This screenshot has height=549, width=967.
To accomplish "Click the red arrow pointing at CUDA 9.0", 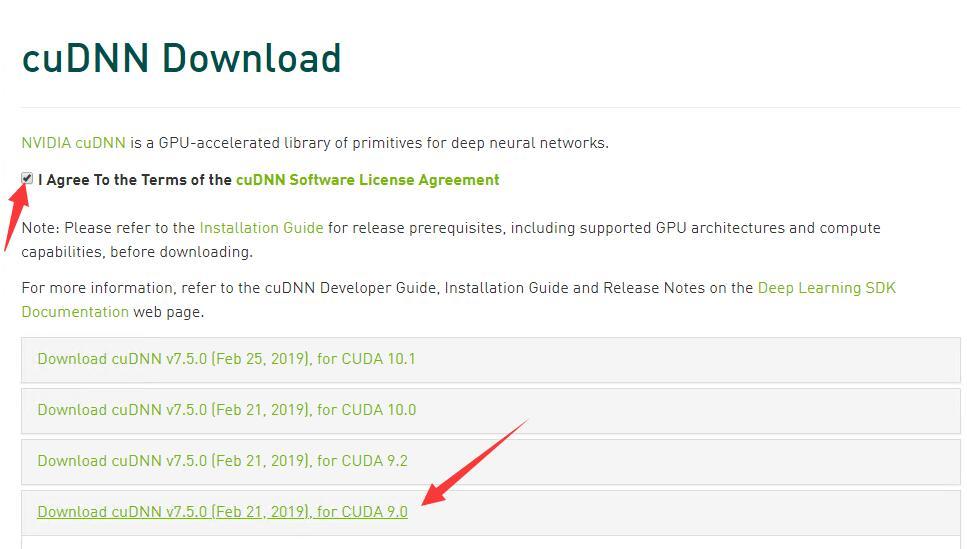I will (475, 460).
